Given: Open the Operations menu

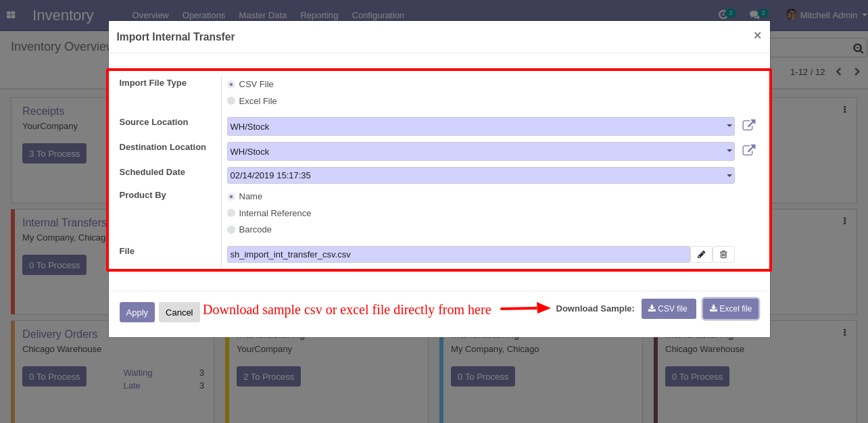Looking at the screenshot, I should [x=203, y=15].
